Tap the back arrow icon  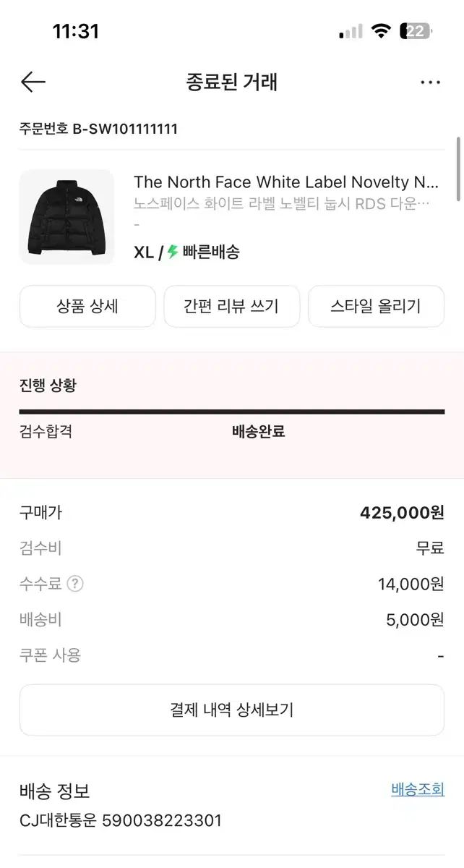33,82
